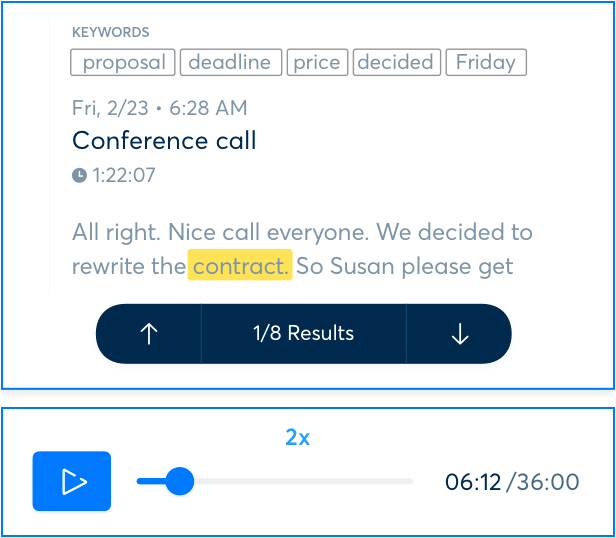The width and height of the screenshot is (616, 538).
Task: Open the "Conference call" title
Action: click(164, 140)
